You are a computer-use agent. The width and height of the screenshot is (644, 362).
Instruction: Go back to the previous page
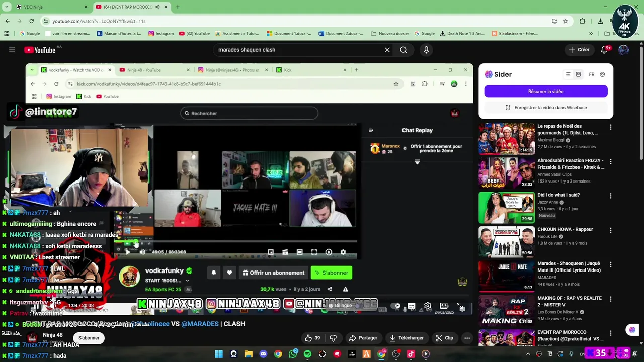pos(7,21)
